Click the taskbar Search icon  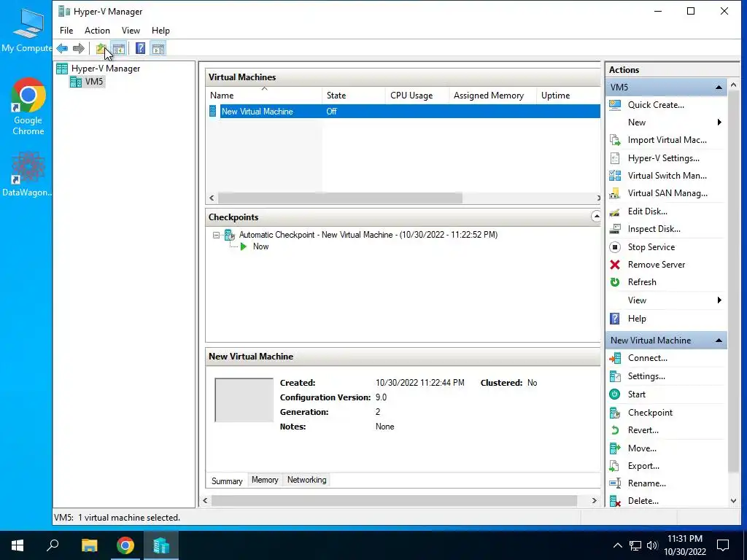point(53,545)
